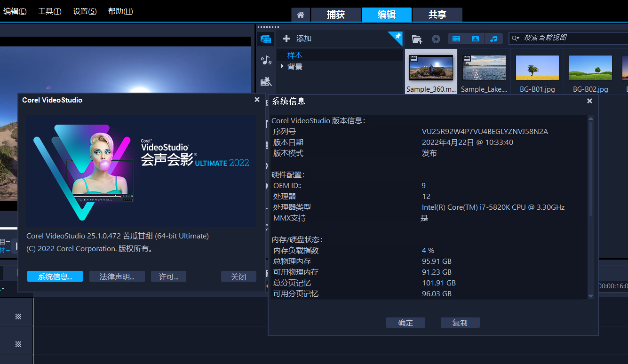Image resolution: width=628 pixels, height=364 pixels.
Task: Toggle show photos filter in library
Action: click(x=475, y=39)
